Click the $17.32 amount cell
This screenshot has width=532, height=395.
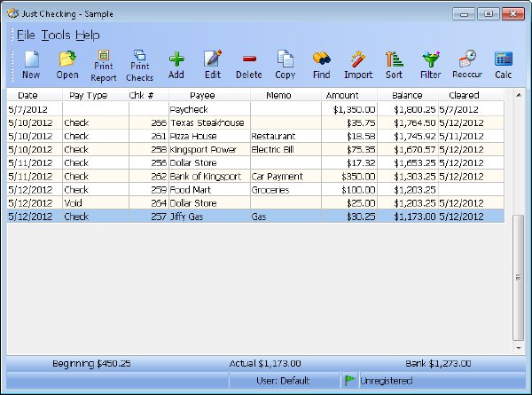(x=349, y=163)
